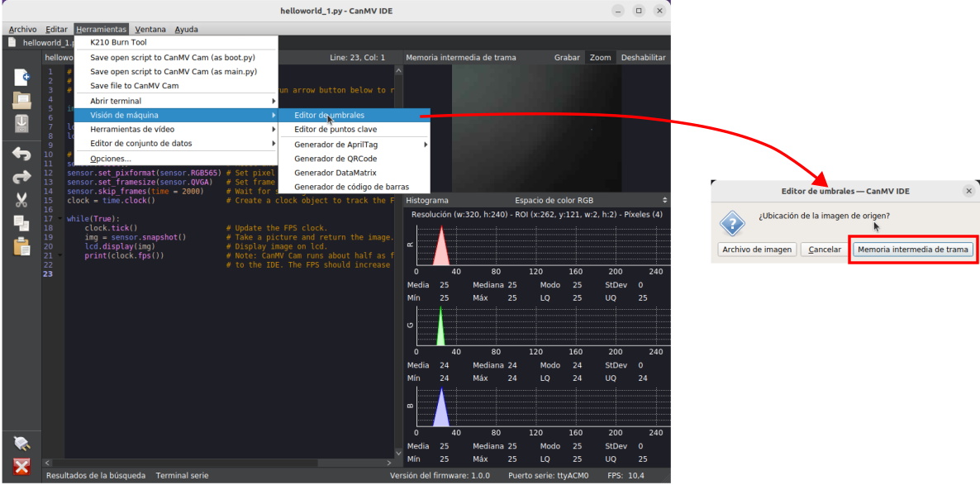Click the Cut scissors icon
Viewport: 980px width, 485px height.
pyautogui.click(x=21, y=200)
